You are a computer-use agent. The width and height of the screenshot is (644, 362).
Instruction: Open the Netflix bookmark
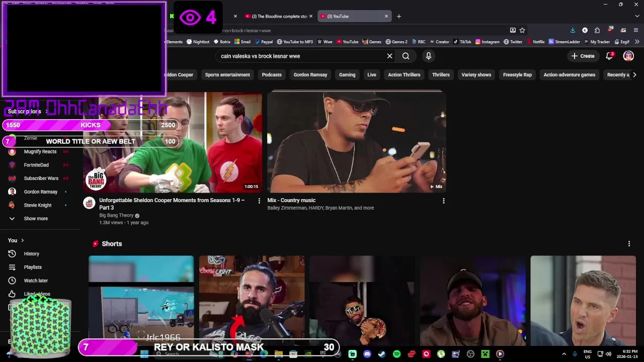click(x=535, y=42)
